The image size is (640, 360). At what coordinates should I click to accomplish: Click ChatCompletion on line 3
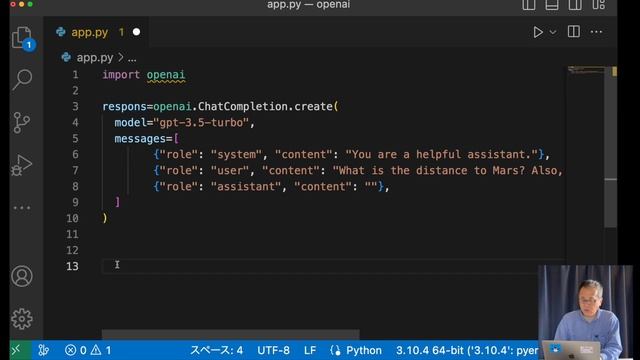pos(242,107)
